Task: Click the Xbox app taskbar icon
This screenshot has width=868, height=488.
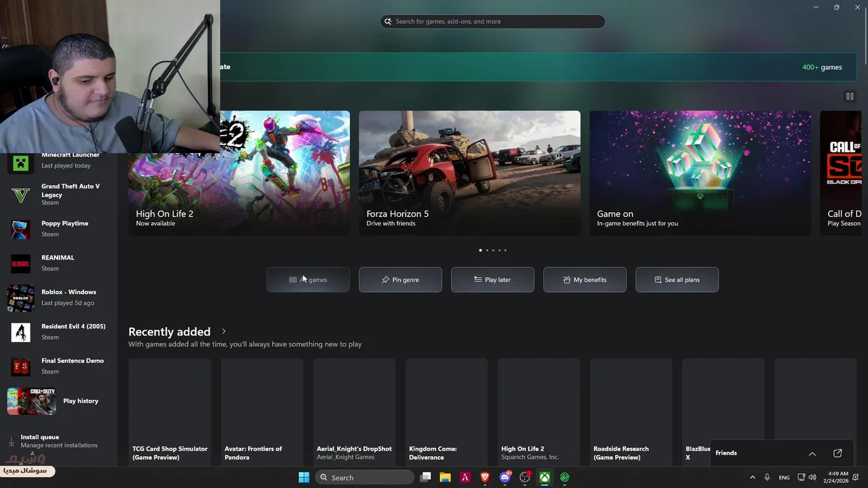Action: 545,477
